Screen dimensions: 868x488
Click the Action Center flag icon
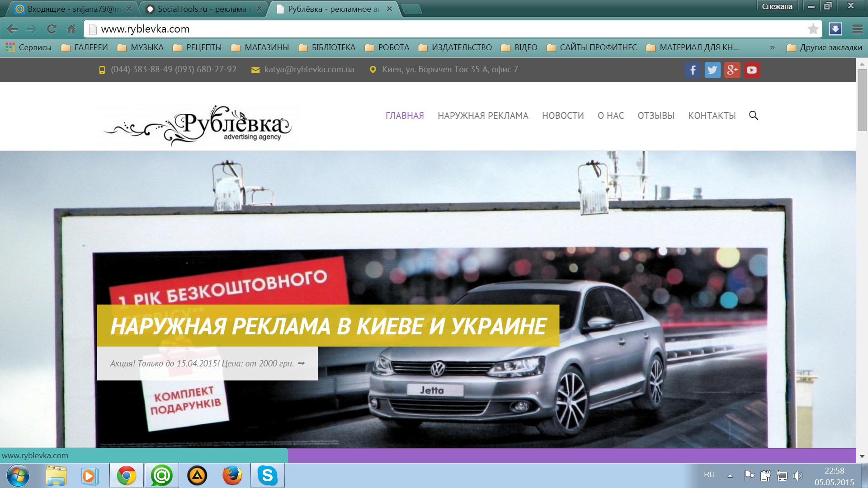coord(749,475)
